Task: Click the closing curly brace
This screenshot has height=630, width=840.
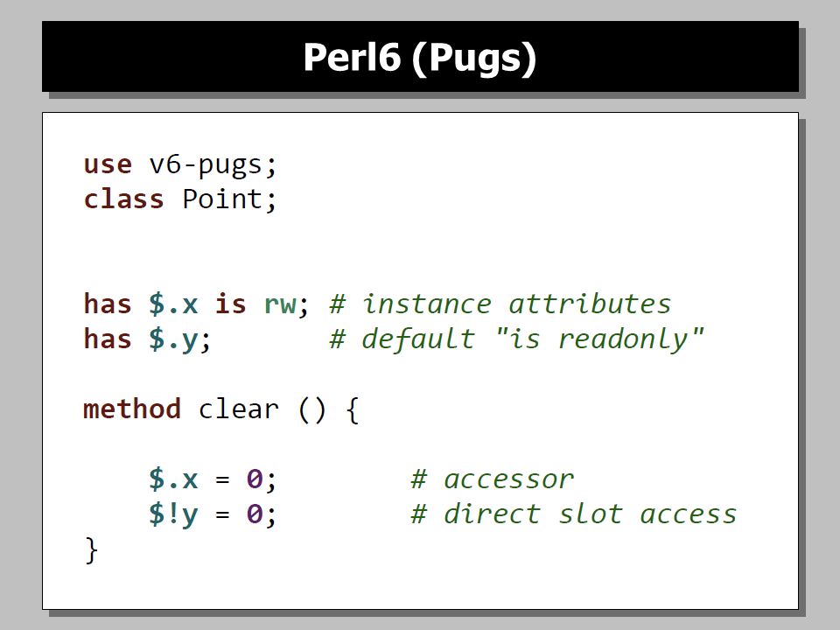Action: (x=92, y=550)
